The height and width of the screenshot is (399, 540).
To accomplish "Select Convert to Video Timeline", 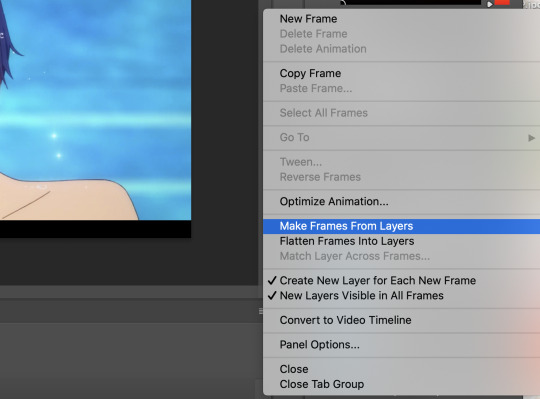I will (402, 320).
